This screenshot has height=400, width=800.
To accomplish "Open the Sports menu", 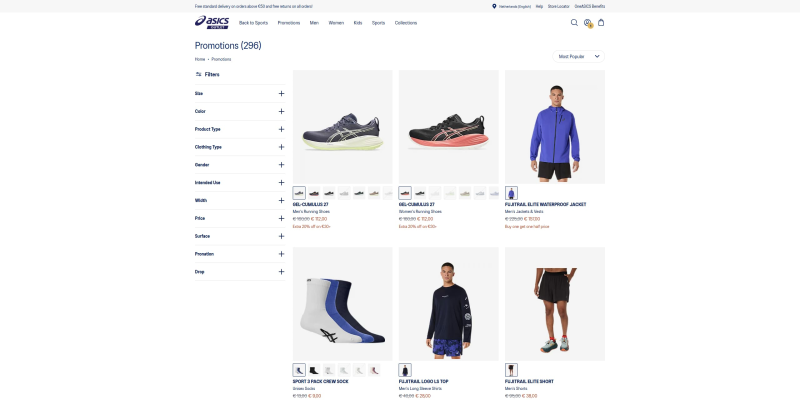I will (x=379, y=23).
